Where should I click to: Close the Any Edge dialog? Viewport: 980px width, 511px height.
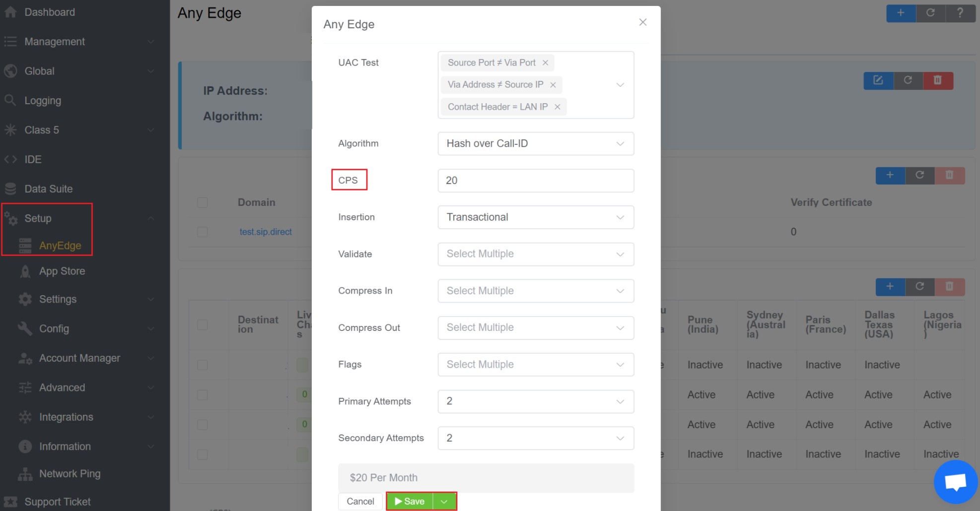coord(643,22)
